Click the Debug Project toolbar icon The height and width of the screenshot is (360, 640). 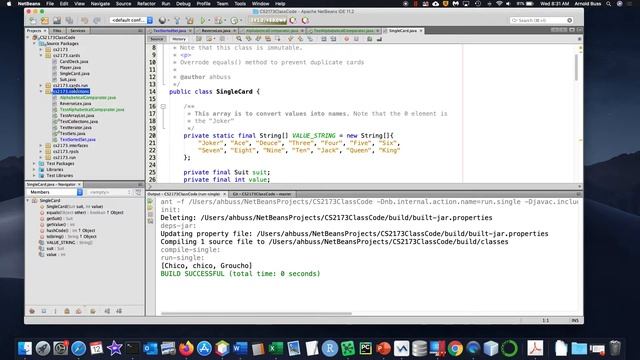pos(218,20)
